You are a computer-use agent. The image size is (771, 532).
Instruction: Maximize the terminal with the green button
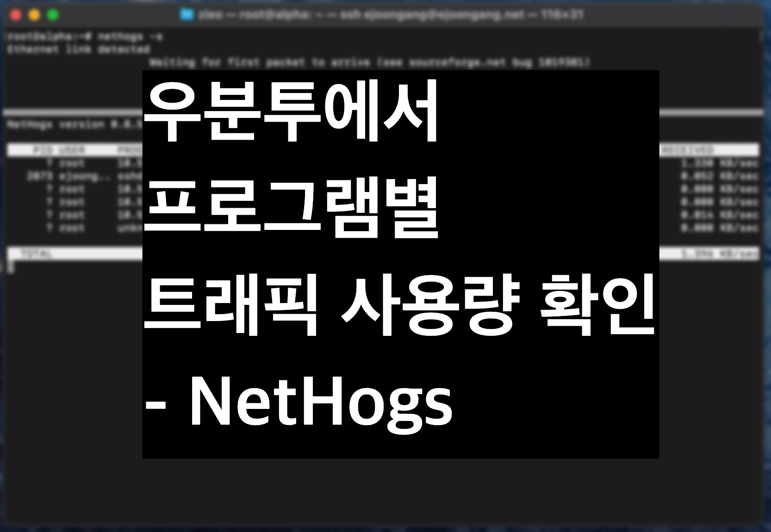pyautogui.click(x=53, y=15)
